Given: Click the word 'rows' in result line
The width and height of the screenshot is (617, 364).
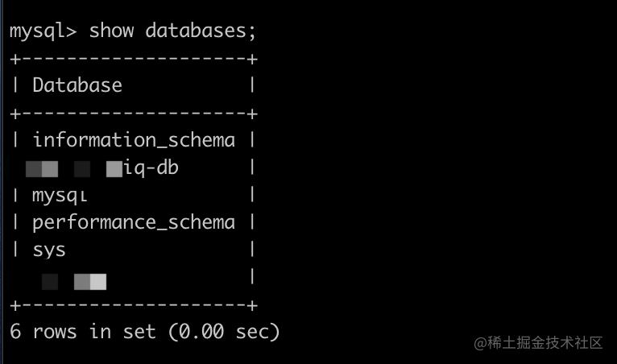Looking at the screenshot, I should (54, 333).
